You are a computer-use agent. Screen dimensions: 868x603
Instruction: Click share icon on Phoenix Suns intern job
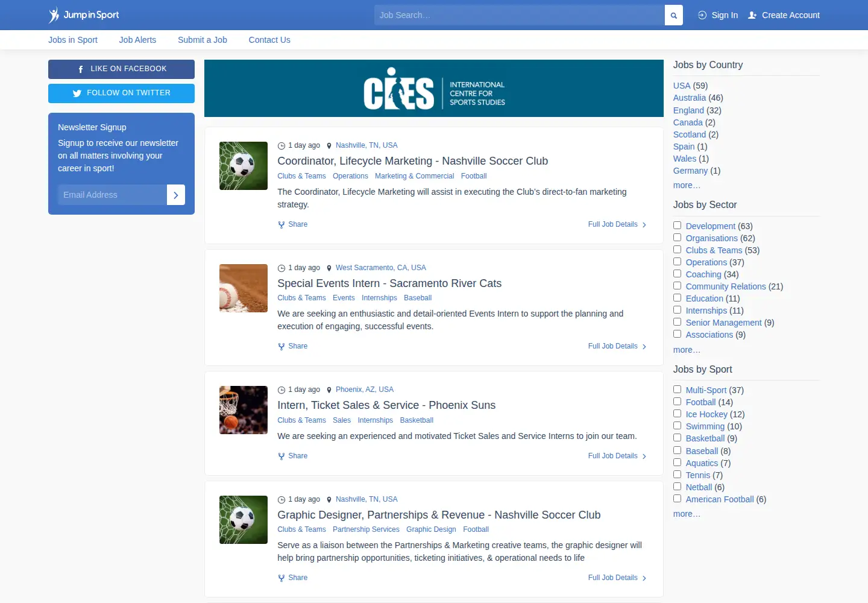pos(281,456)
